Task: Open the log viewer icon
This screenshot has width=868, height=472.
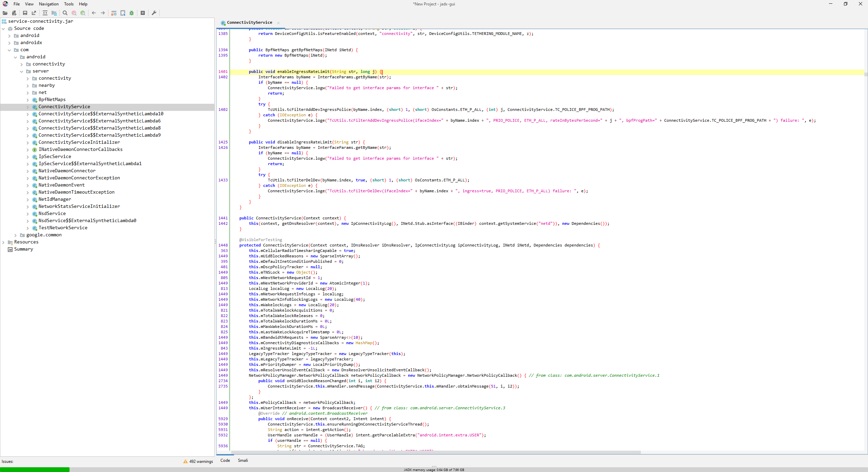Action: (143, 13)
